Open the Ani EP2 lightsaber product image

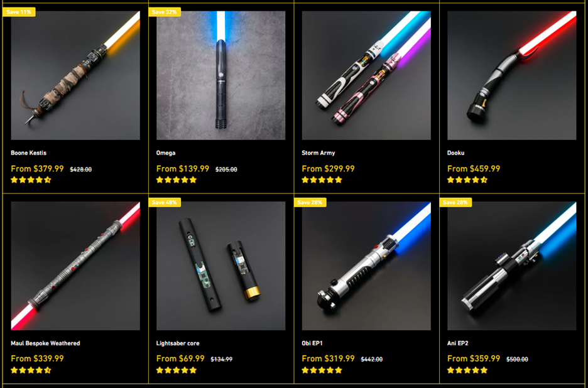coord(512,266)
